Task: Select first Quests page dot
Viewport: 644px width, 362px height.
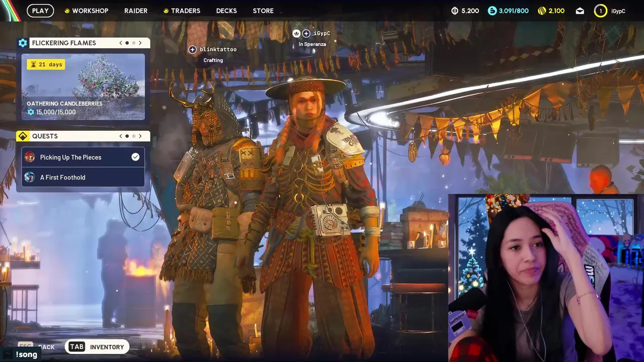Action: pos(127,136)
